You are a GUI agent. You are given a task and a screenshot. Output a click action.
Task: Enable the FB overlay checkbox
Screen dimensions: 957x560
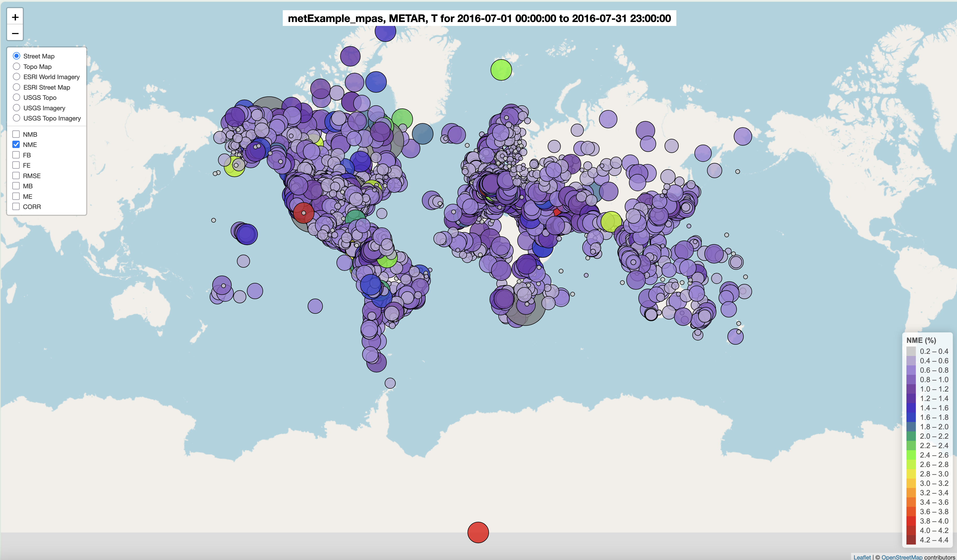16,155
